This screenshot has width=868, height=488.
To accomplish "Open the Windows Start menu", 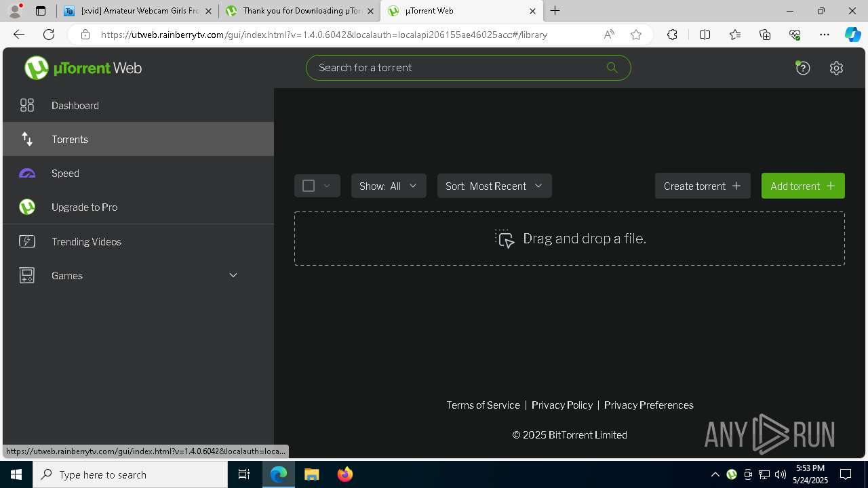I will [x=16, y=474].
